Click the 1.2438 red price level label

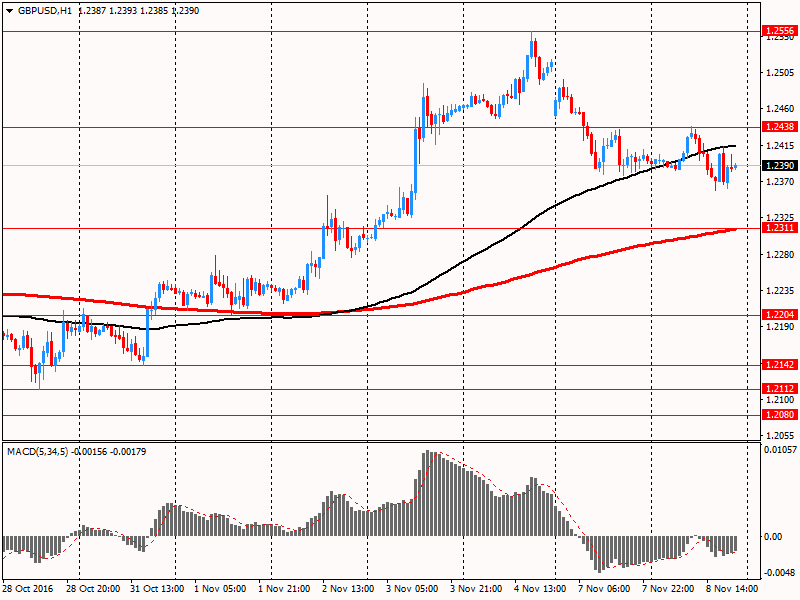[x=780, y=127]
